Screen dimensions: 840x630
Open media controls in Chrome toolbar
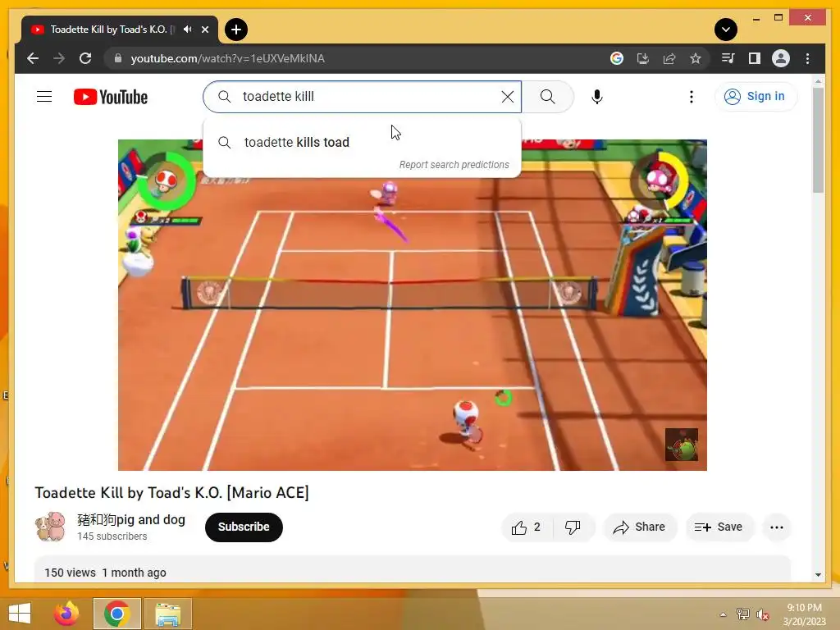coord(728,58)
